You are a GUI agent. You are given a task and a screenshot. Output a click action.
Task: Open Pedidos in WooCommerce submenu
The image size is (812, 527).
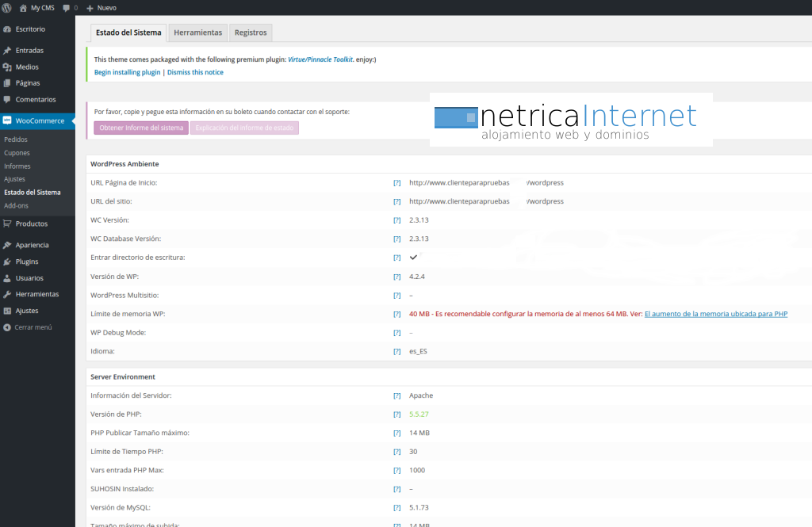16,139
